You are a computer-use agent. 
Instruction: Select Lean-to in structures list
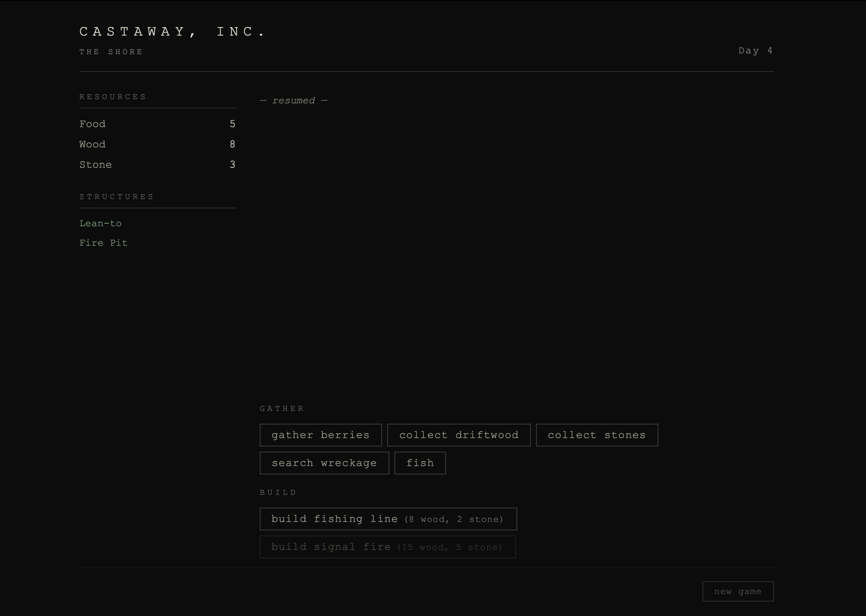pos(100,223)
